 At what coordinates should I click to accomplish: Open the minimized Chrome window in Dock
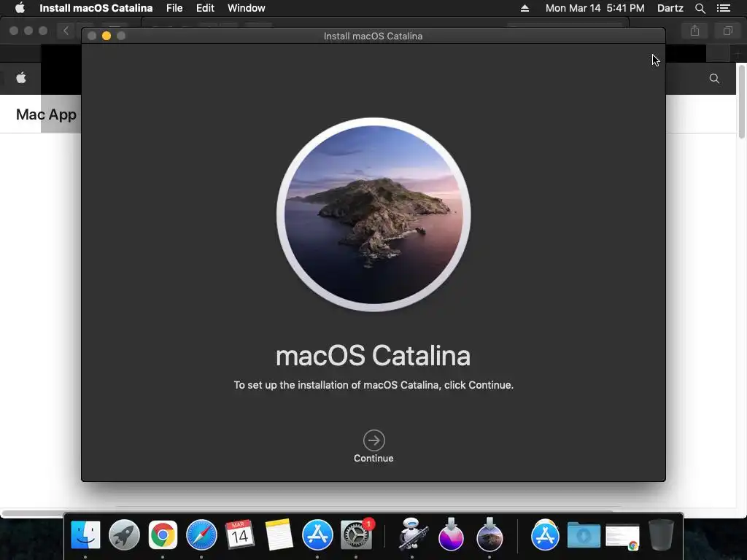[622, 537]
